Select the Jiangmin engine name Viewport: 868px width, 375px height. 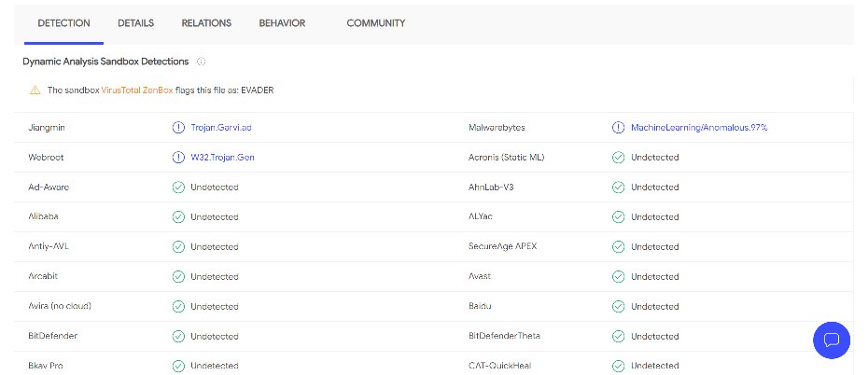[x=47, y=127]
